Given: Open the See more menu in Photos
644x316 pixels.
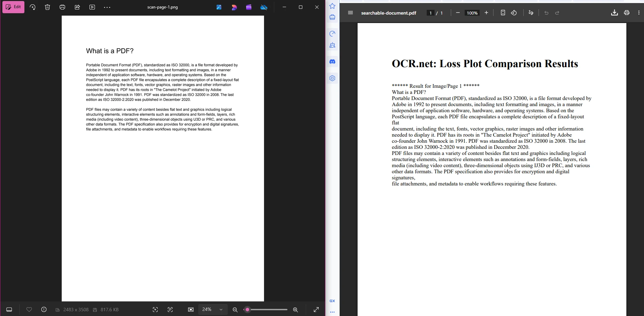Looking at the screenshot, I should (107, 7).
